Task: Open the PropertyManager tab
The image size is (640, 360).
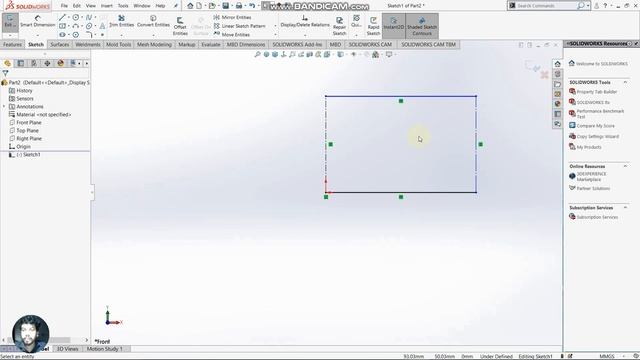Action: pos(21,63)
